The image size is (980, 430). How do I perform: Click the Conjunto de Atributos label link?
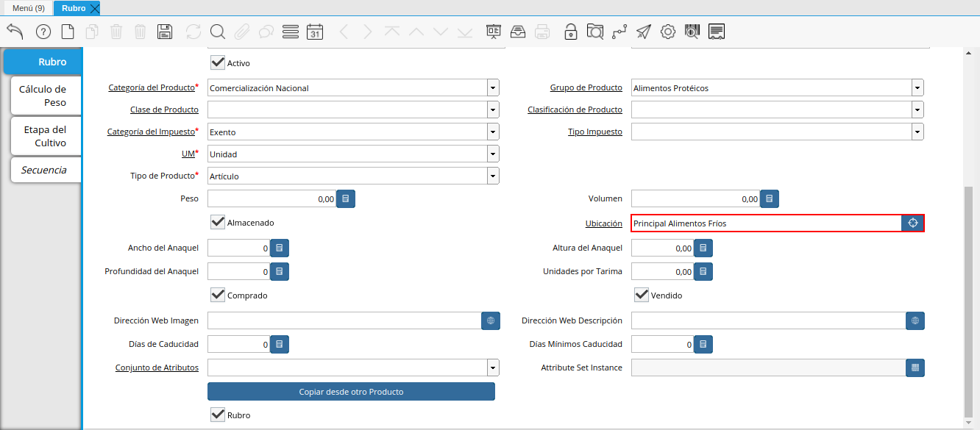coord(157,368)
